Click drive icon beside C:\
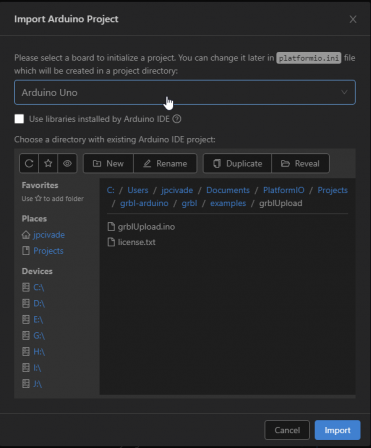 (x=26, y=287)
